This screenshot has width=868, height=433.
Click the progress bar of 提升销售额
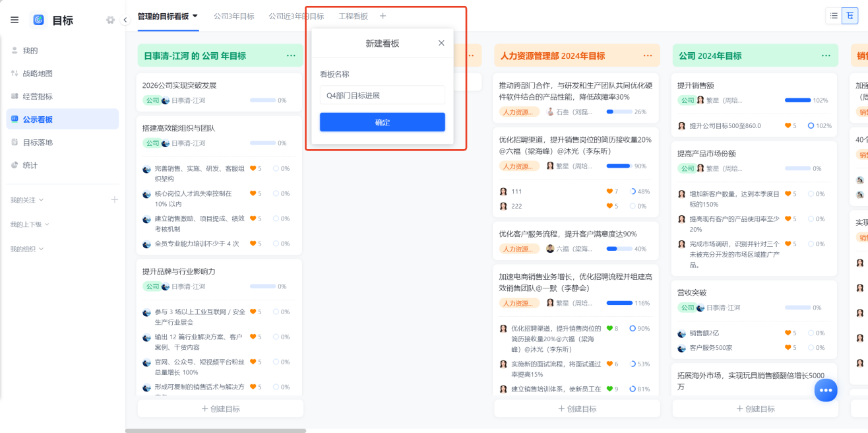point(797,100)
